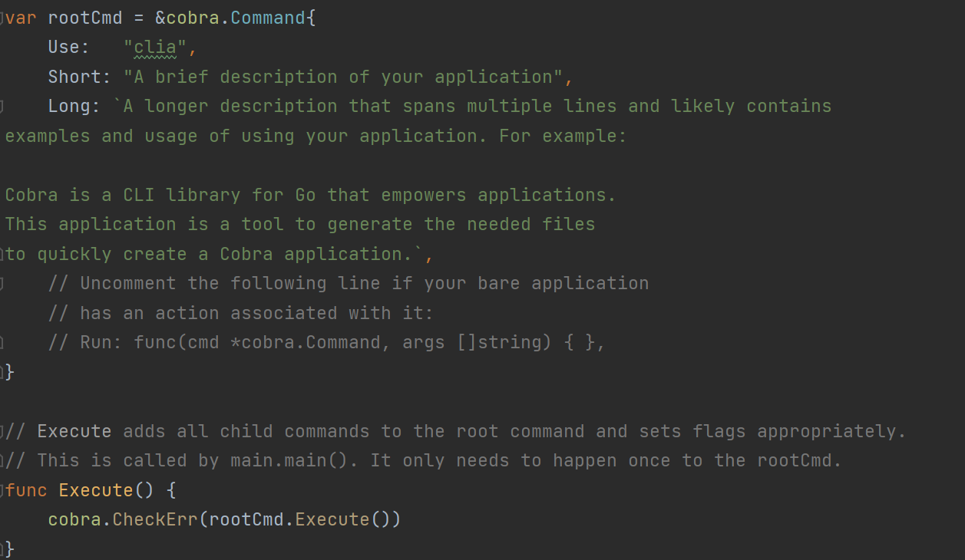This screenshot has height=560, width=965.
Task: Collapse the Long description string fold marker
Action: pyautogui.click(x=2, y=106)
